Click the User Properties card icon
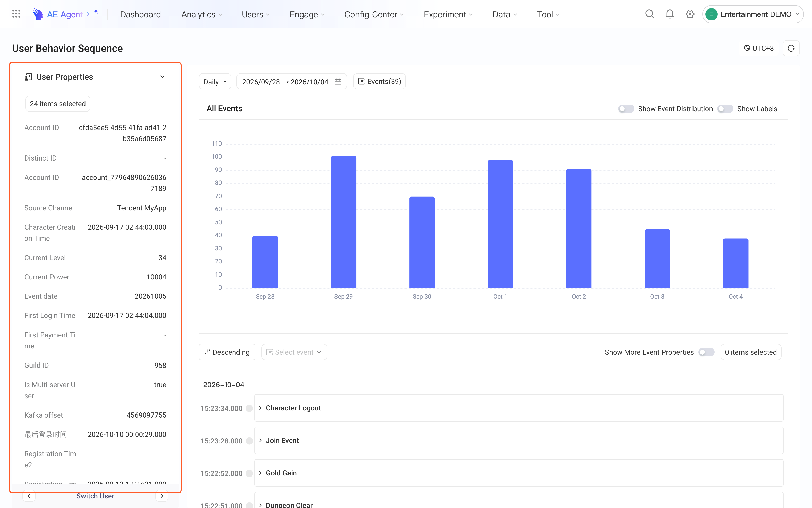812x508 pixels. pyautogui.click(x=28, y=77)
